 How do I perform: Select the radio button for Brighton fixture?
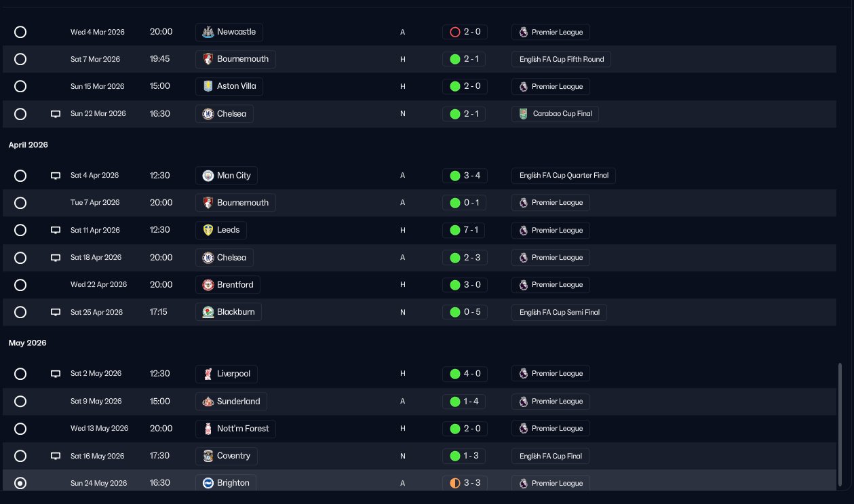coord(20,483)
